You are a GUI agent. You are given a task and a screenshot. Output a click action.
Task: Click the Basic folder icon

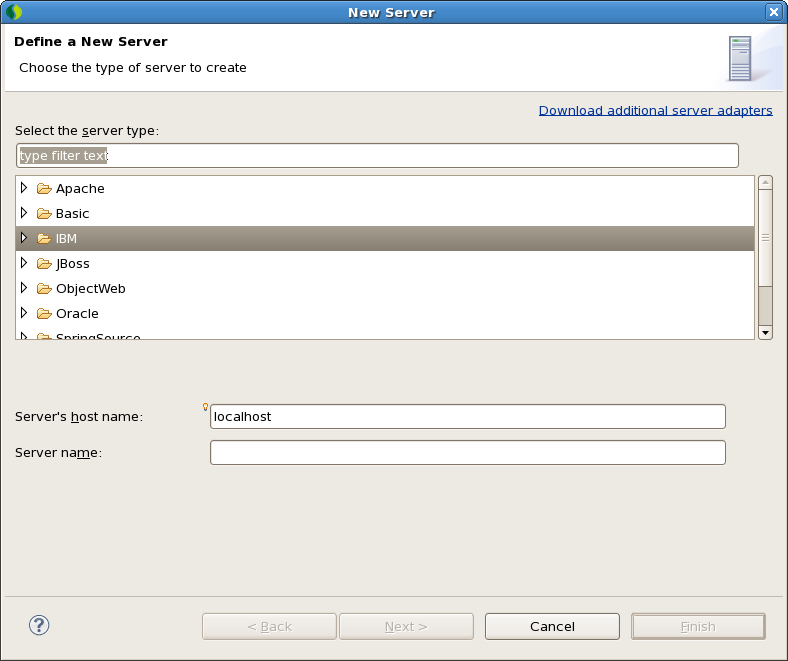pyautogui.click(x=44, y=214)
